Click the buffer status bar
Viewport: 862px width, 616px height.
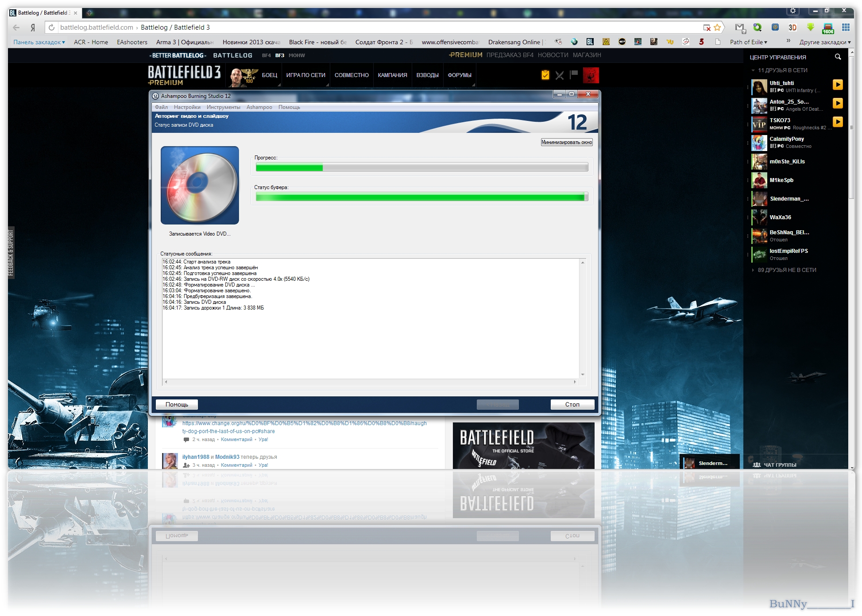pos(422,197)
